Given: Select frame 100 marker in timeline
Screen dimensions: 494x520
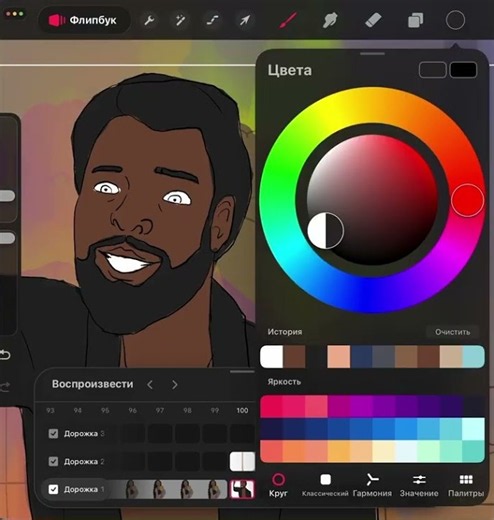Looking at the screenshot, I should (x=242, y=410).
